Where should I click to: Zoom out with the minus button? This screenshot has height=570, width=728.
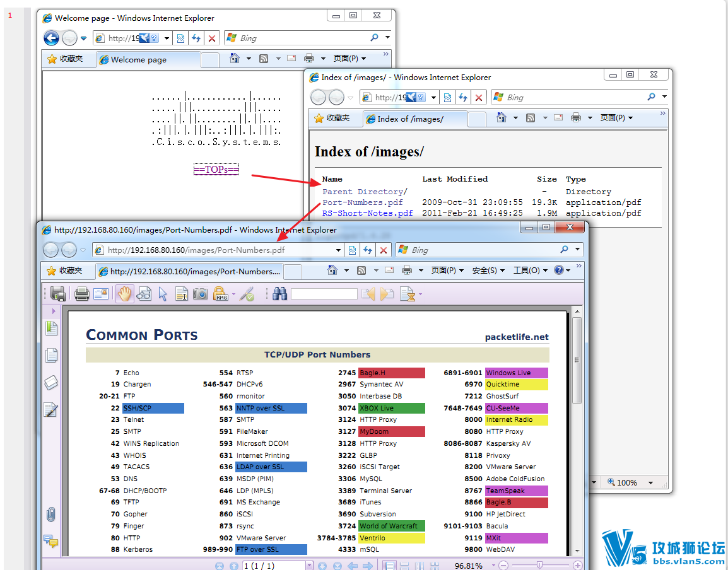(503, 566)
